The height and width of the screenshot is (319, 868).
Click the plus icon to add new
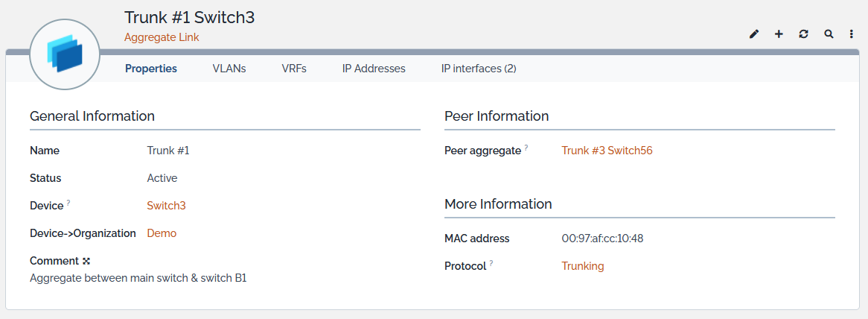779,34
